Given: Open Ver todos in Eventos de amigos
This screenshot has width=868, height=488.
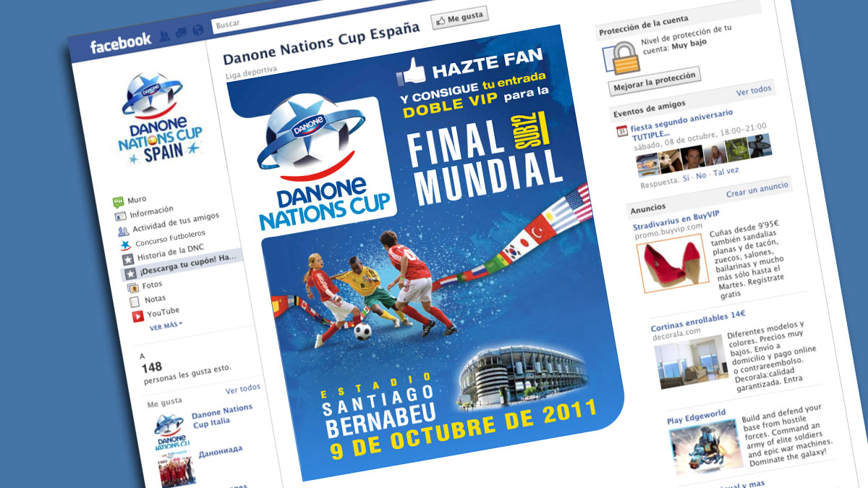Looking at the screenshot, I should pos(754,91).
